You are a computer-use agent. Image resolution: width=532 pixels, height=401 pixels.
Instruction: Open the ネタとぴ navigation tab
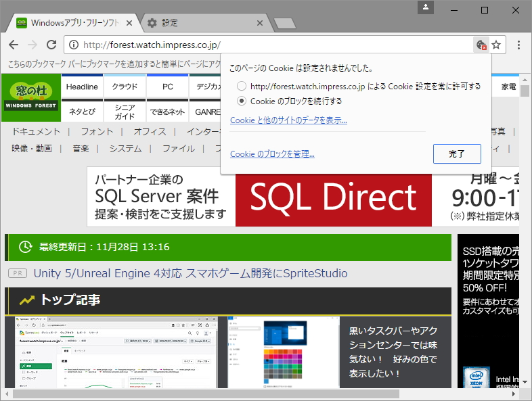(x=82, y=111)
